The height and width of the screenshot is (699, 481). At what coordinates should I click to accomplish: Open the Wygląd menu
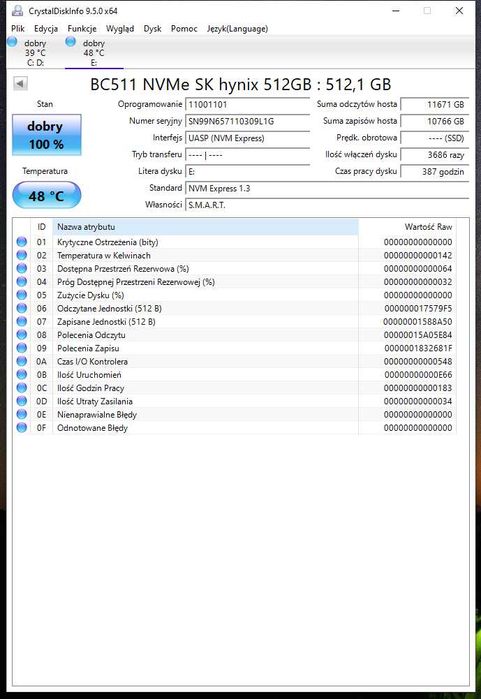(120, 29)
